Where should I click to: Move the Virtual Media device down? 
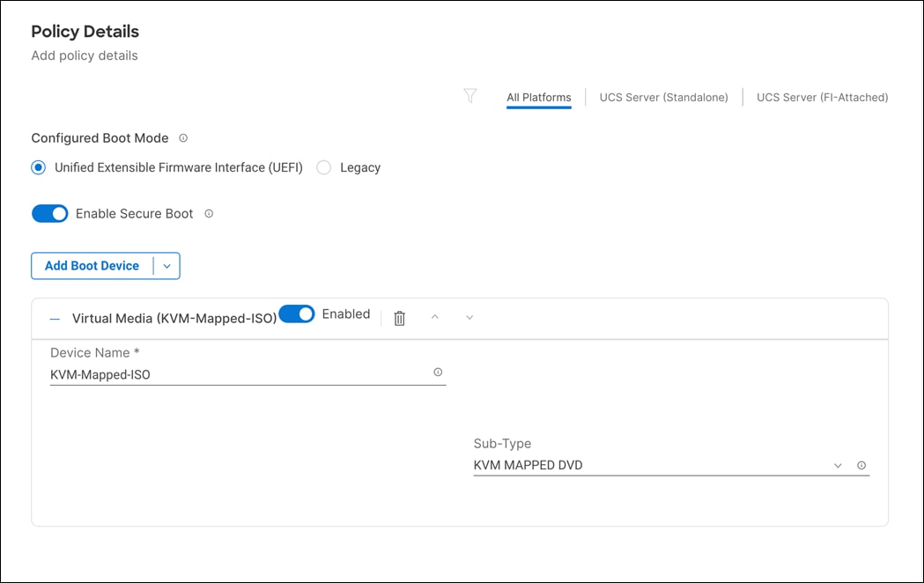tap(469, 317)
